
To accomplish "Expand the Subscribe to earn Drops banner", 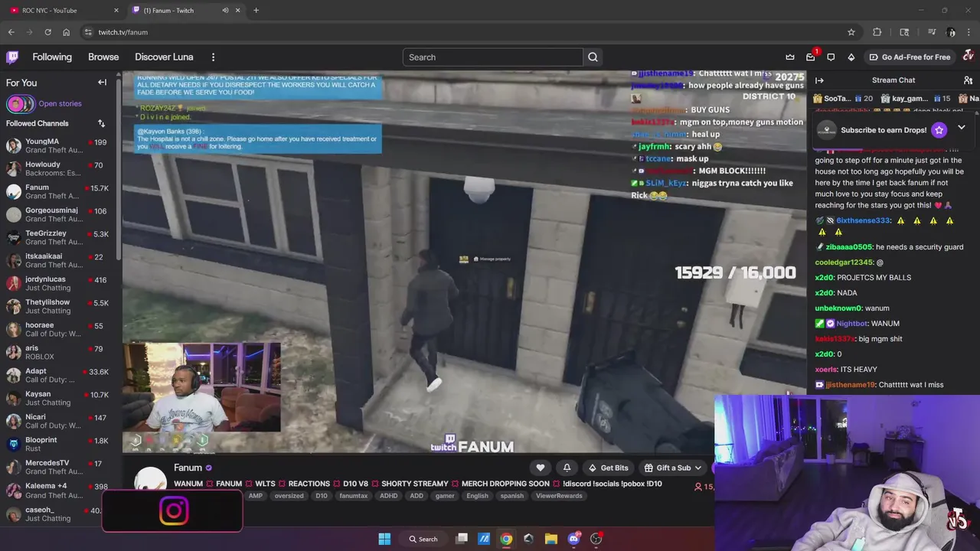I will coord(962,128).
